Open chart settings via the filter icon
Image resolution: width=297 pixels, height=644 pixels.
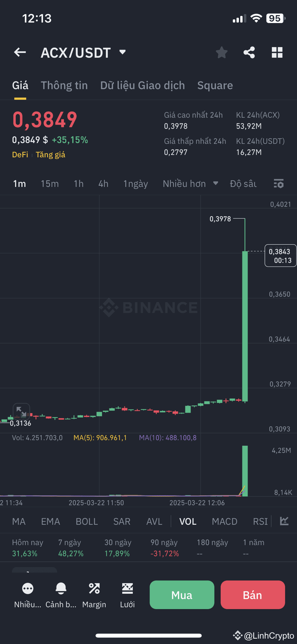point(278,184)
